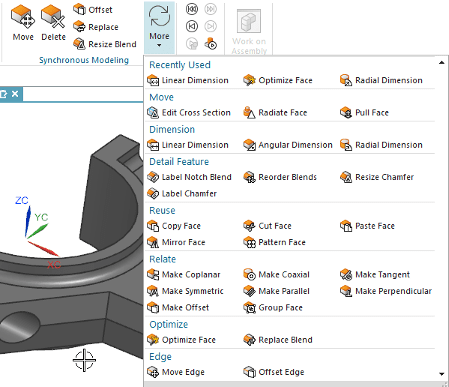Choose Pattern Face command
449x387 pixels.
275,242
